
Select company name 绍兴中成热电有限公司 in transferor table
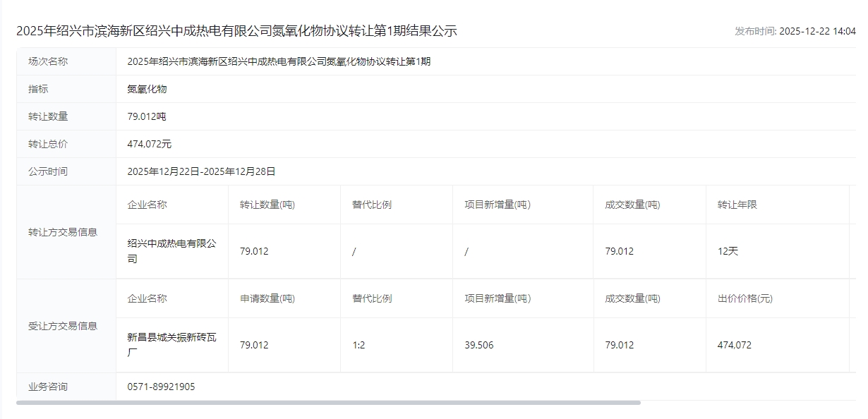click(171, 251)
